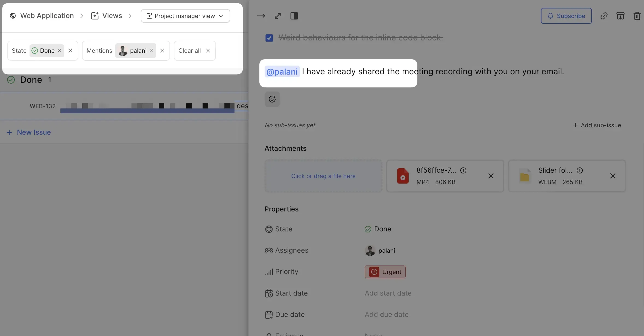Open the Priority Urgent dropdown
This screenshot has width=644, height=336.
tap(385, 272)
